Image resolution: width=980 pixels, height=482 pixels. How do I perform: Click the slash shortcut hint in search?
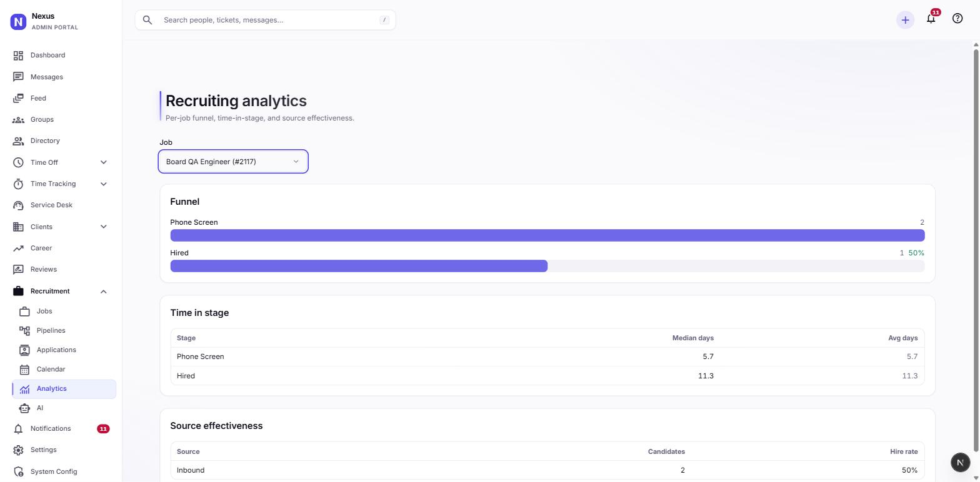click(x=384, y=20)
